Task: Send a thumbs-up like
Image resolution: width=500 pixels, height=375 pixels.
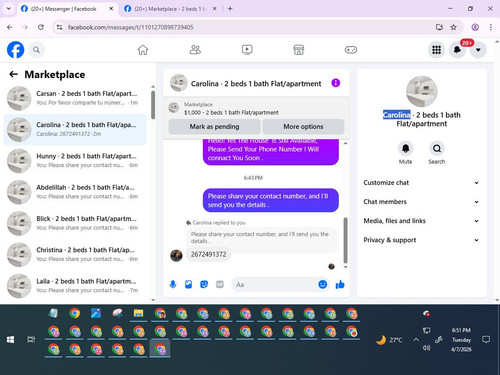Action: 340,284
